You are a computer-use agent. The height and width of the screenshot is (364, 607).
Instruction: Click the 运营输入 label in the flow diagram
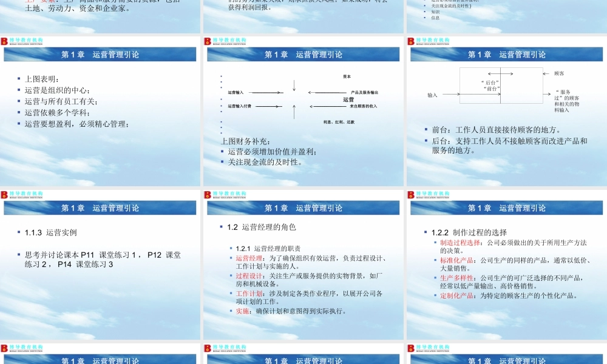click(236, 92)
